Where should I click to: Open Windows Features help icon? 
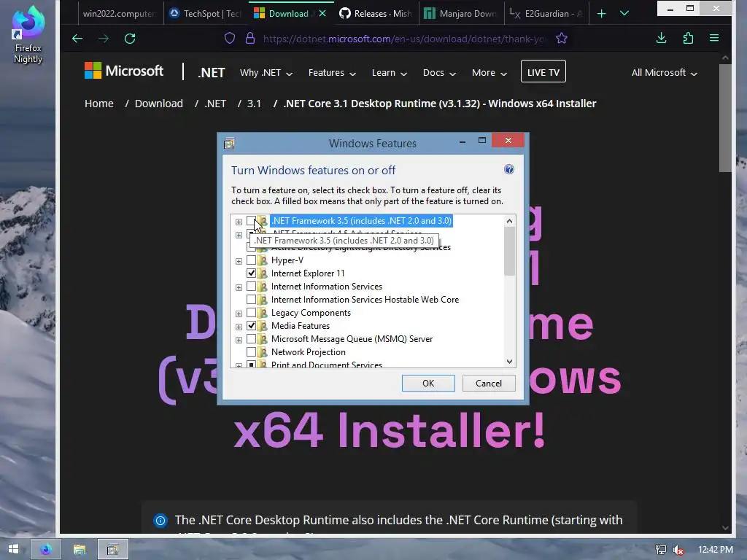tap(508, 169)
